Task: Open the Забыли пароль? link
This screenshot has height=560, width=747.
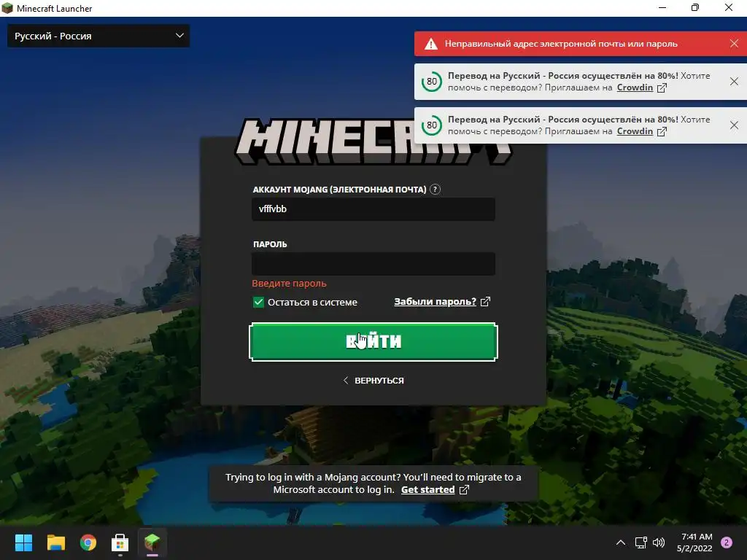Action: tap(435, 302)
